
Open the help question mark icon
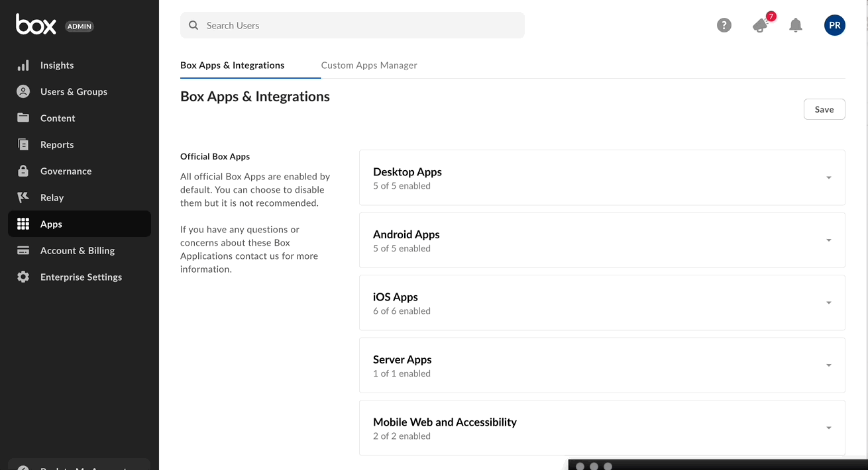pos(724,25)
